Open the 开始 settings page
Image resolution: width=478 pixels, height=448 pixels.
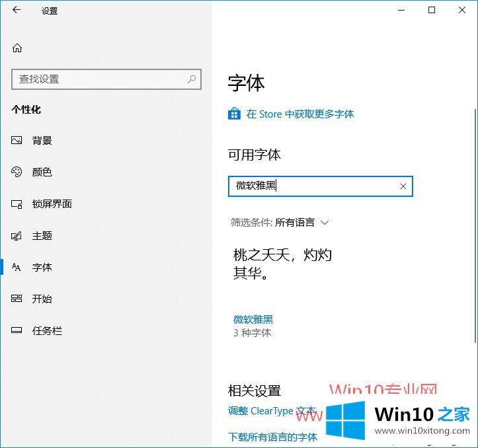(42, 299)
